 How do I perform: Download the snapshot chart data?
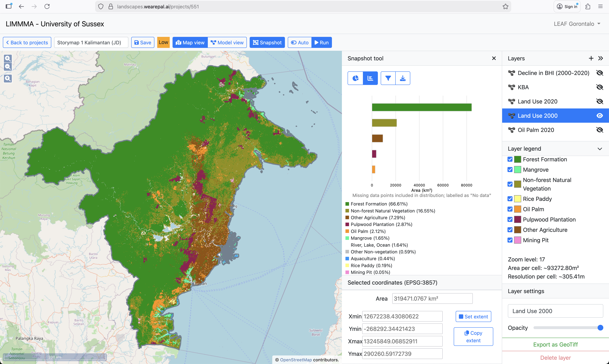(x=402, y=78)
